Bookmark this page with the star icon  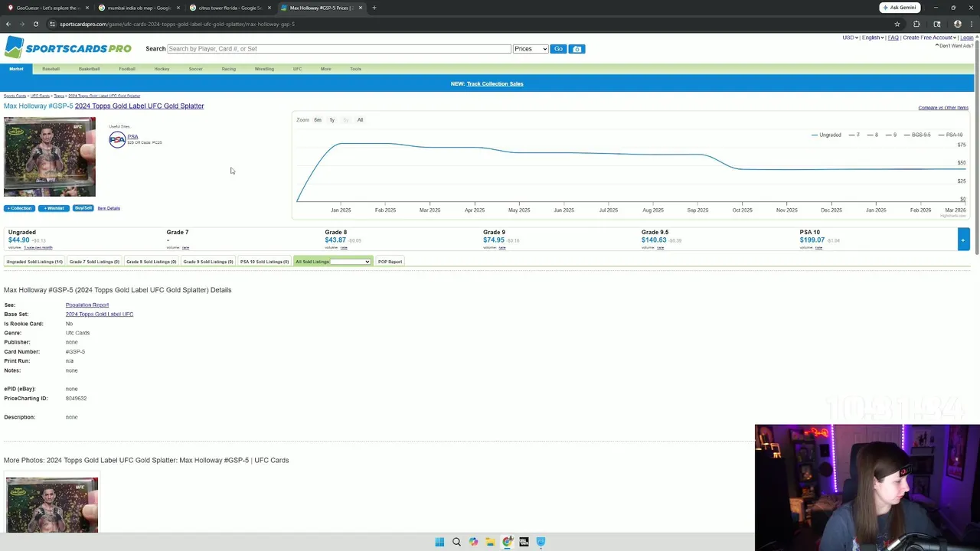pyautogui.click(x=897, y=24)
